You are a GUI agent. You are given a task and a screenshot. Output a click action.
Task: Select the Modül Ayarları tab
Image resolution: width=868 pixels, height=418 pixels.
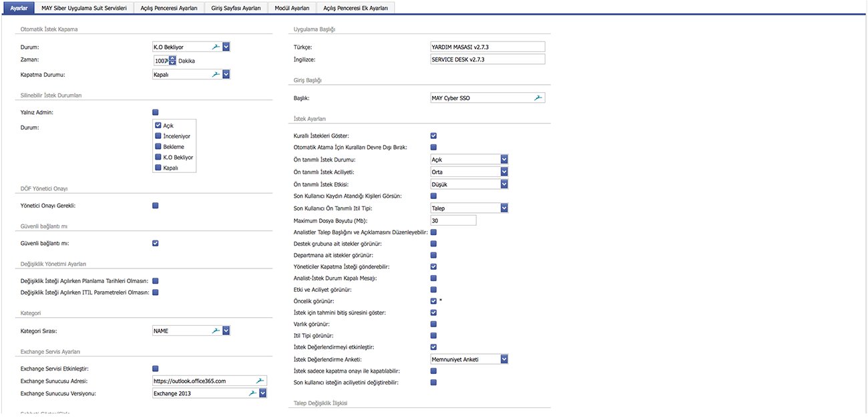[292, 7]
